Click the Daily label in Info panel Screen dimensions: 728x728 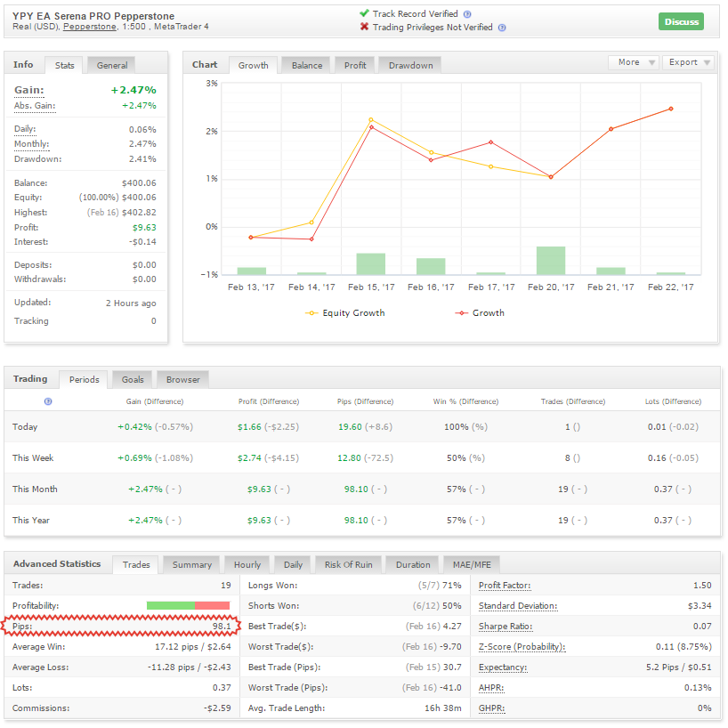click(25, 129)
